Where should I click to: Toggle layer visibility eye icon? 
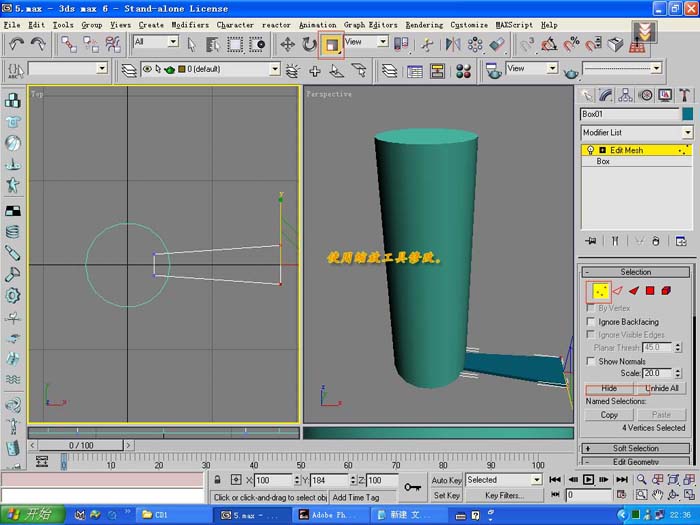[147, 69]
